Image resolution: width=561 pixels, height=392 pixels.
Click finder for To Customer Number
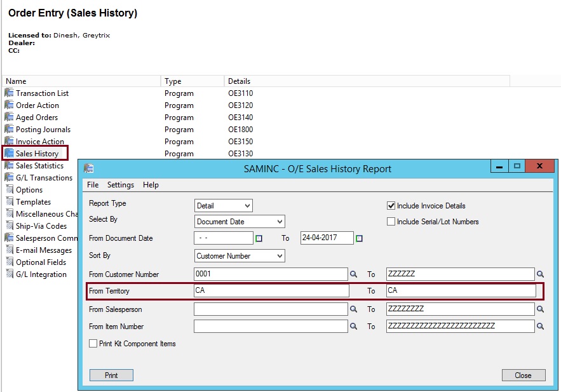[x=540, y=274]
